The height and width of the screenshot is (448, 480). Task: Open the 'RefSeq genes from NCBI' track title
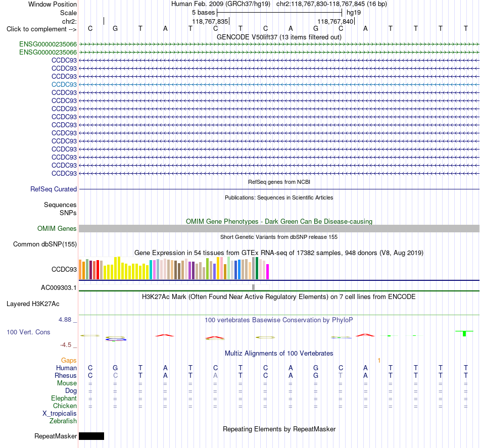[279, 182]
